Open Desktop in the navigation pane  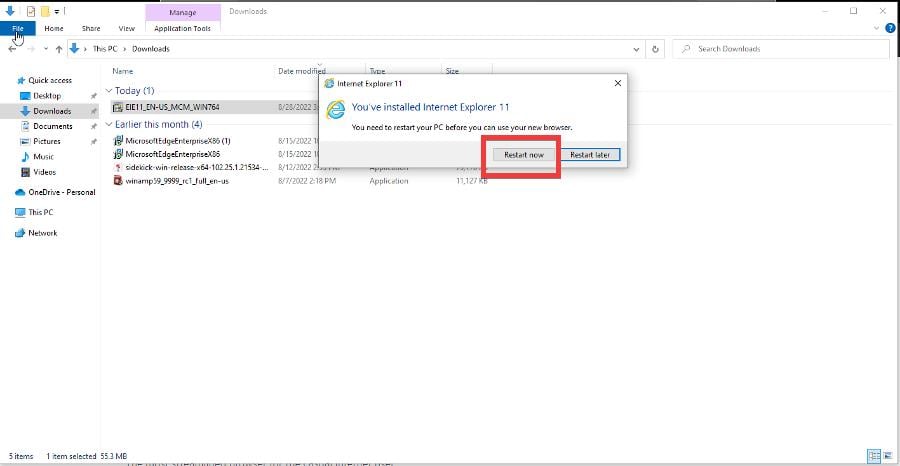point(46,96)
